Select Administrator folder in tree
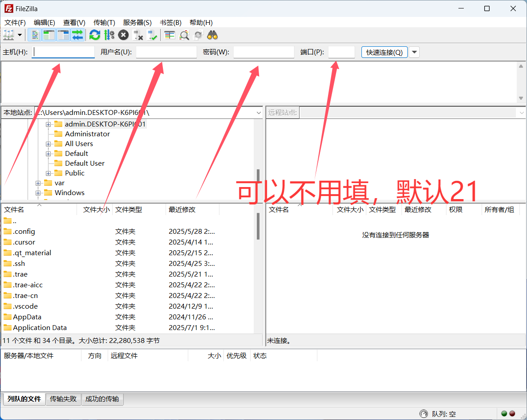The height and width of the screenshot is (420, 527). click(87, 134)
